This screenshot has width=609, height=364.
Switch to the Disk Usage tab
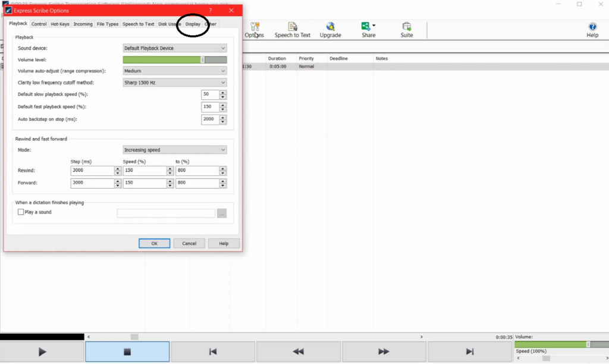(x=169, y=24)
